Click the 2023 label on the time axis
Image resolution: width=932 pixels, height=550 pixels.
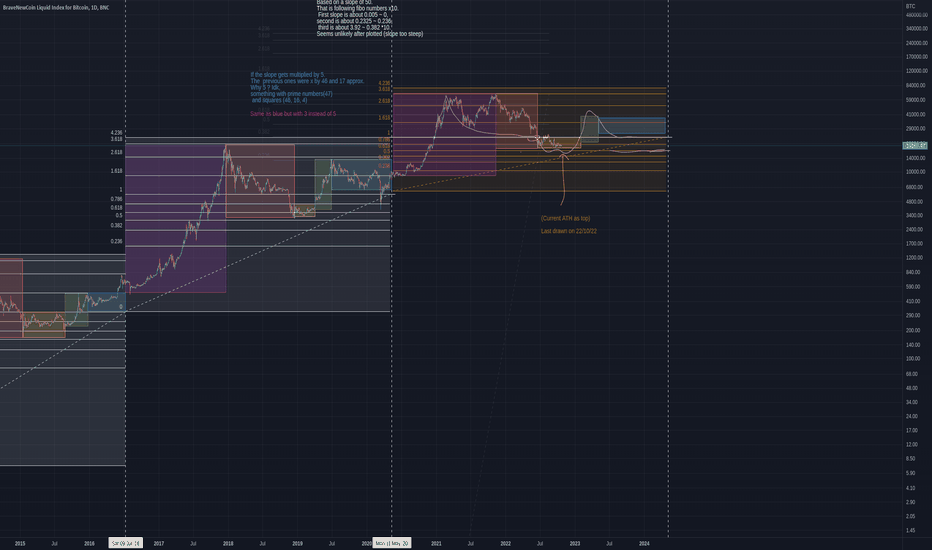click(x=575, y=543)
